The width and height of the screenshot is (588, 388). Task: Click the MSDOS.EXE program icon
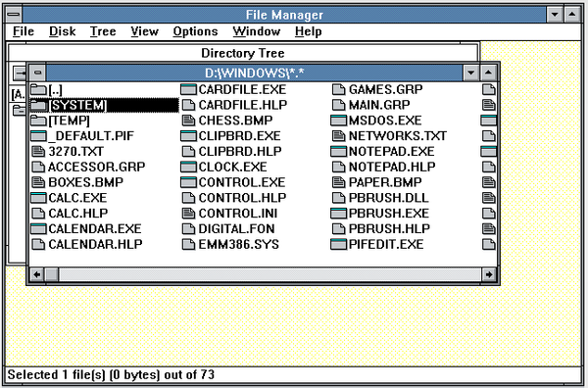[x=339, y=121]
